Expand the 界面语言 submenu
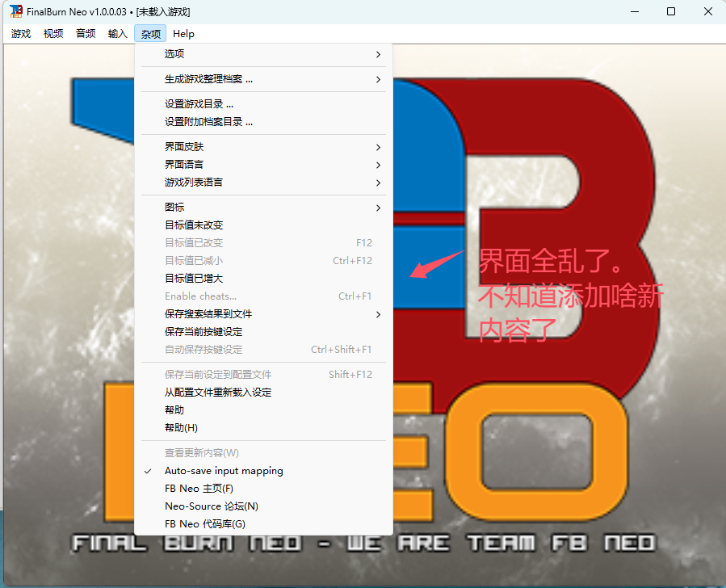 pos(263,165)
